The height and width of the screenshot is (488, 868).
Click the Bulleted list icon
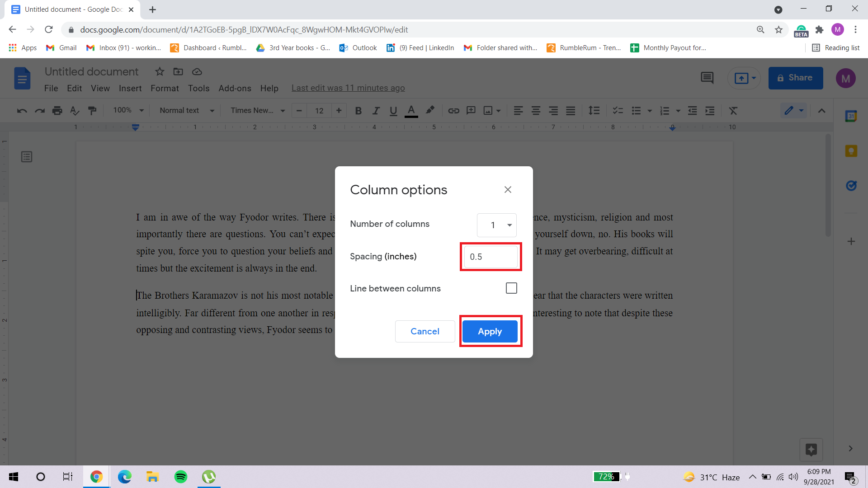[x=636, y=111]
